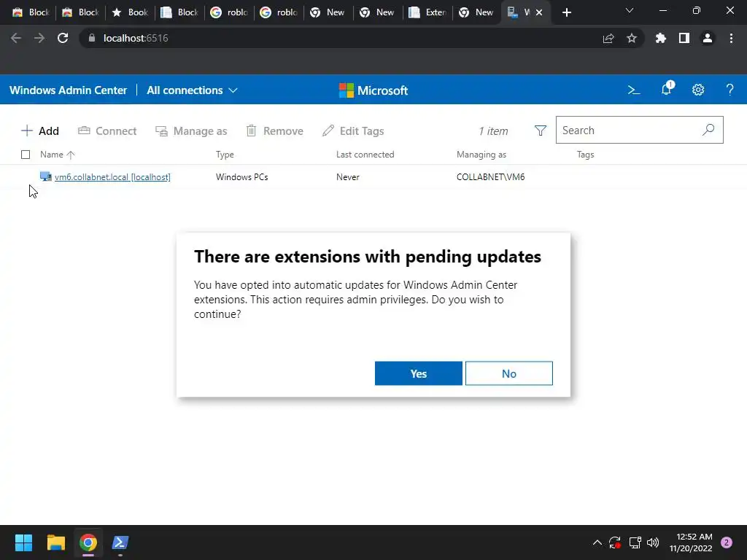This screenshot has width=747, height=560.
Task: Click the Connect toolbar button
Action: pyautogui.click(x=107, y=131)
